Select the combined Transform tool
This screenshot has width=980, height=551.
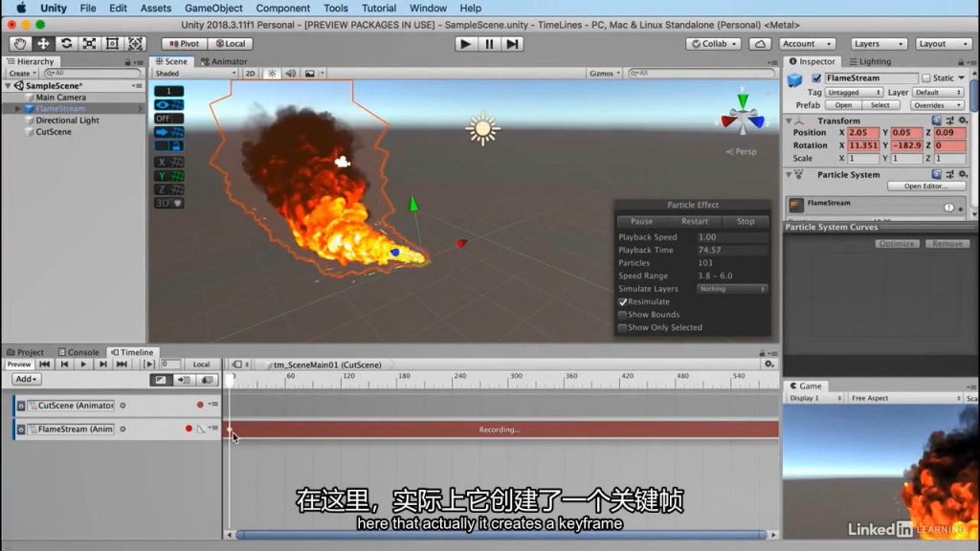(136, 44)
